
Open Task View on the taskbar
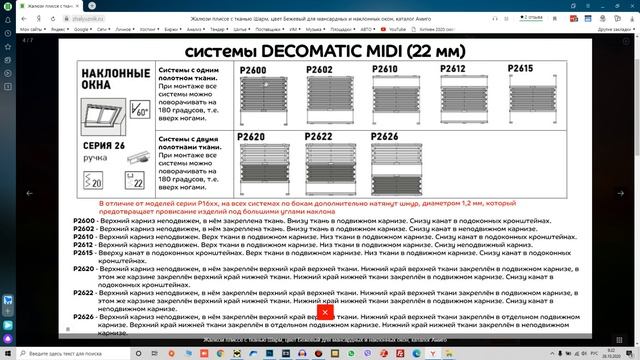click(155, 353)
